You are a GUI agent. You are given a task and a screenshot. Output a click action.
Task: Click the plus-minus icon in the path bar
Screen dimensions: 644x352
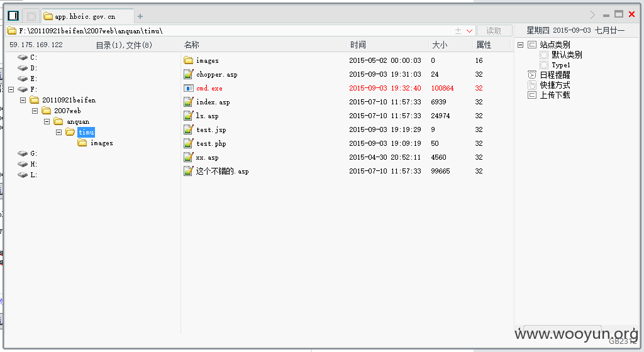click(458, 31)
